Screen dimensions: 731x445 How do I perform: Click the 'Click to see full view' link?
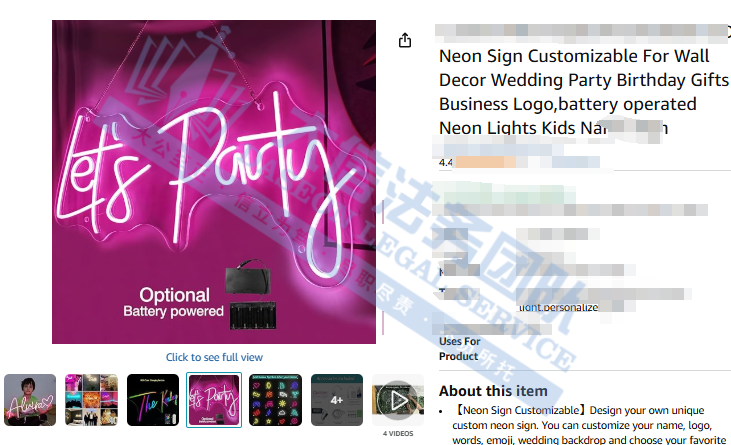coord(214,357)
